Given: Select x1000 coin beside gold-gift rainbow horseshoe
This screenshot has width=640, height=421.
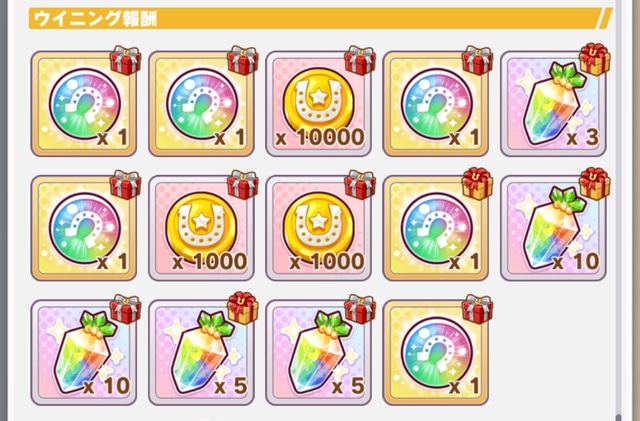Looking at the screenshot, I should 318,228.
